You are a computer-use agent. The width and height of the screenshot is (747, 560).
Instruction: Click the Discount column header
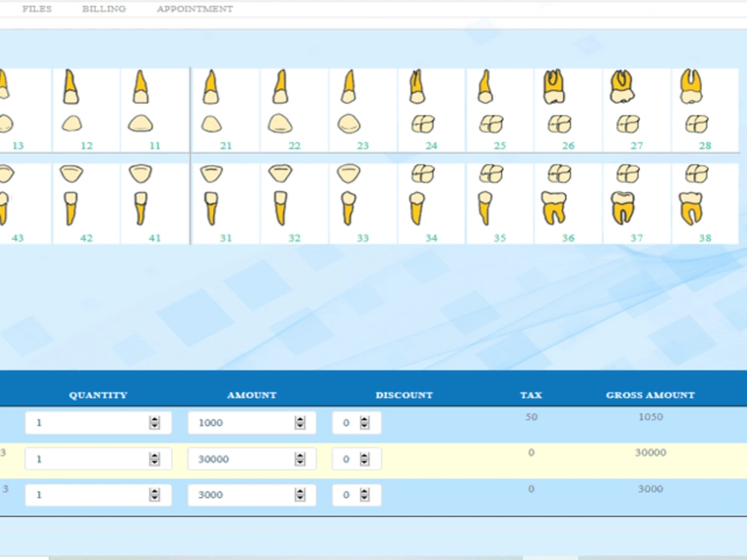404,395
